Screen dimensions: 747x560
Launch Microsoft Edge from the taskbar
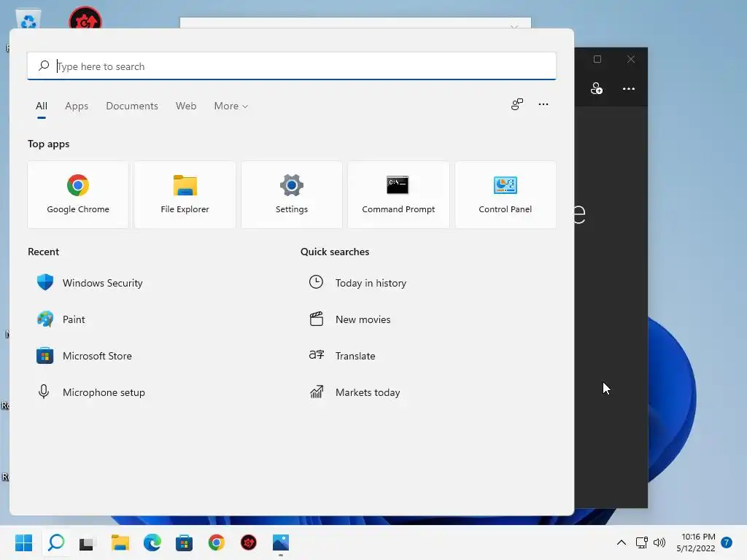click(x=152, y=542)
